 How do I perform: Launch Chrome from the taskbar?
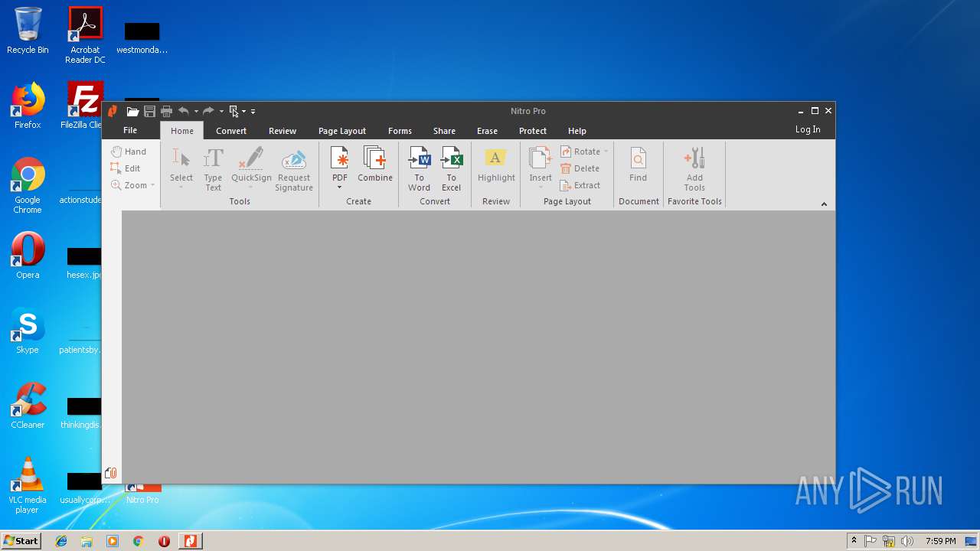139,541
